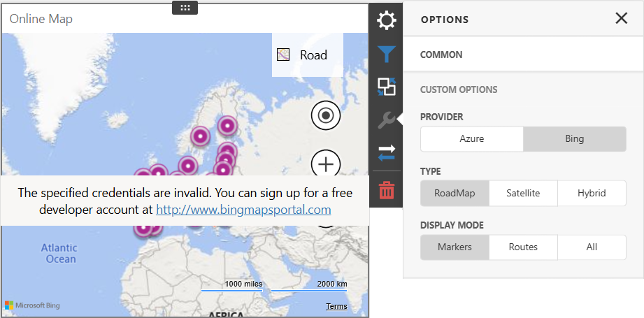Click the Display Mode label
This screenshot has width=644, height=318.
[x=452, y=225]
